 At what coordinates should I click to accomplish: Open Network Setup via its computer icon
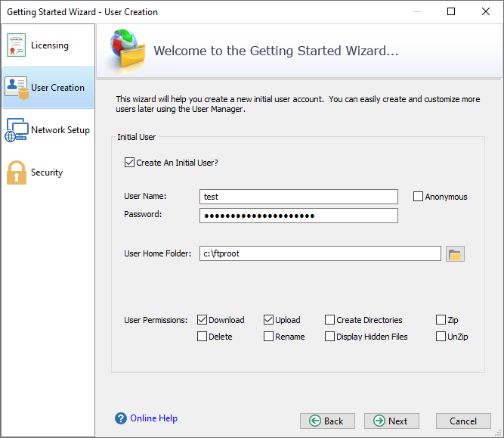(x=17, y=130)
